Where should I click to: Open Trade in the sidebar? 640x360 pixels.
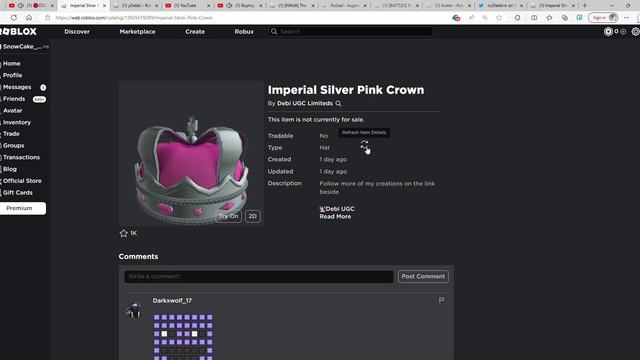[x=11, y=134]
